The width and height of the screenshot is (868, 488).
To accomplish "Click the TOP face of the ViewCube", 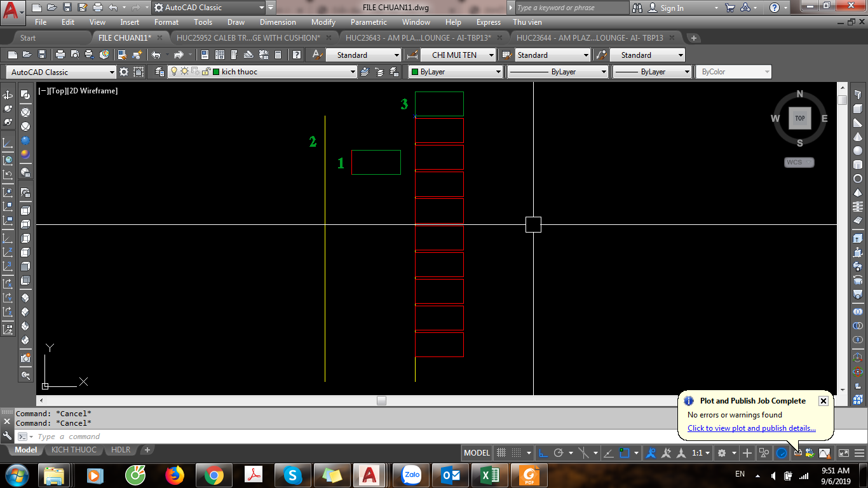I will [x=799, y=118].
